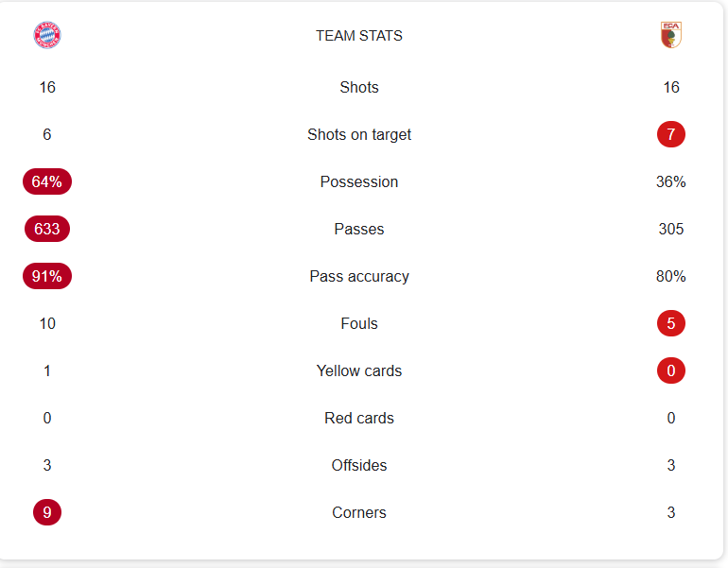Select the Fouls stat label
Image resolution: width=728 pixels, height=568 pixels.
click(359, 323)
